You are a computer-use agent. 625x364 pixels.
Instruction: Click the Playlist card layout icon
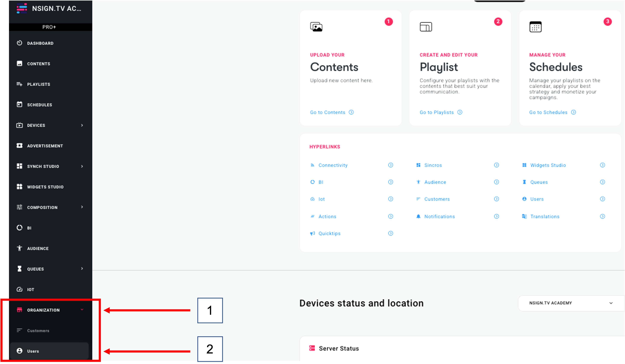tap(426, 27)
